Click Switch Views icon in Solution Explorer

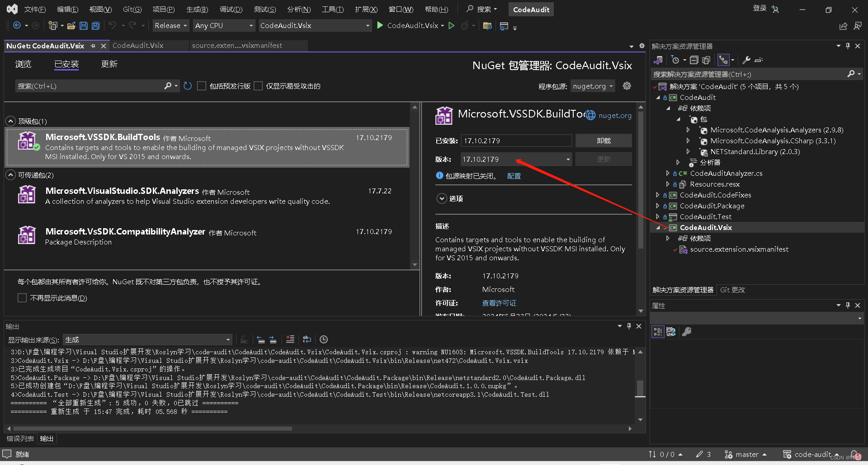658,60
